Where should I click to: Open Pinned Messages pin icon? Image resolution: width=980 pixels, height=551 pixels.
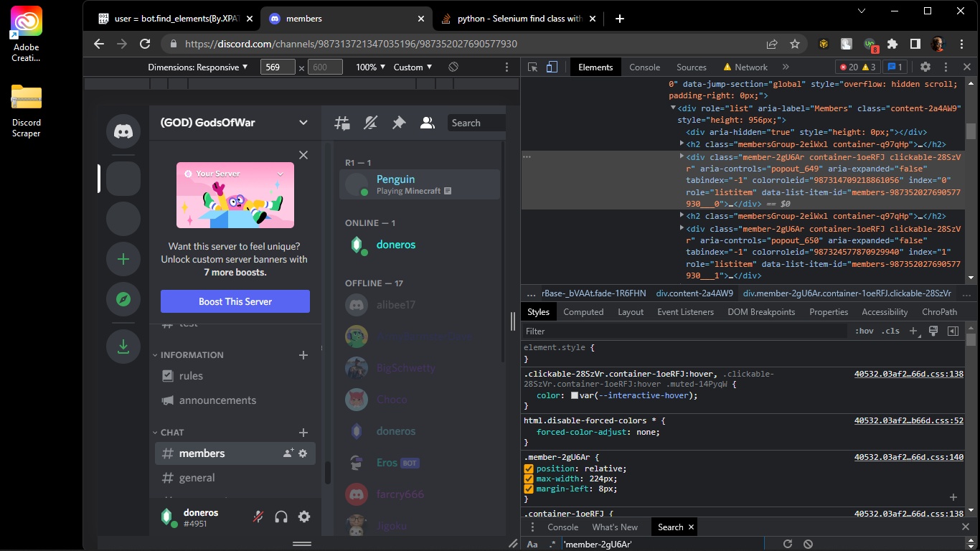click(399, 123)
